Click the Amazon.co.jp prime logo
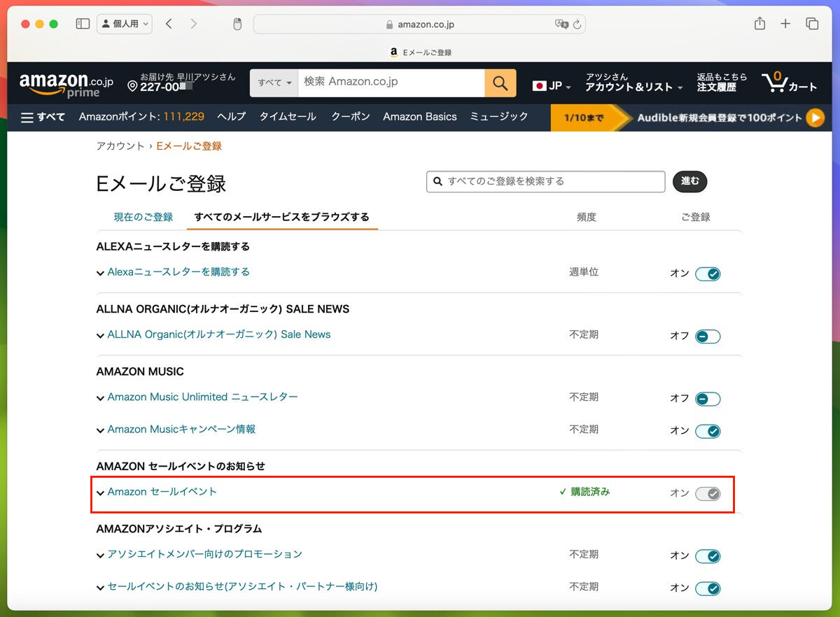Screen dimensions: 840x617 tap(66, 85)
